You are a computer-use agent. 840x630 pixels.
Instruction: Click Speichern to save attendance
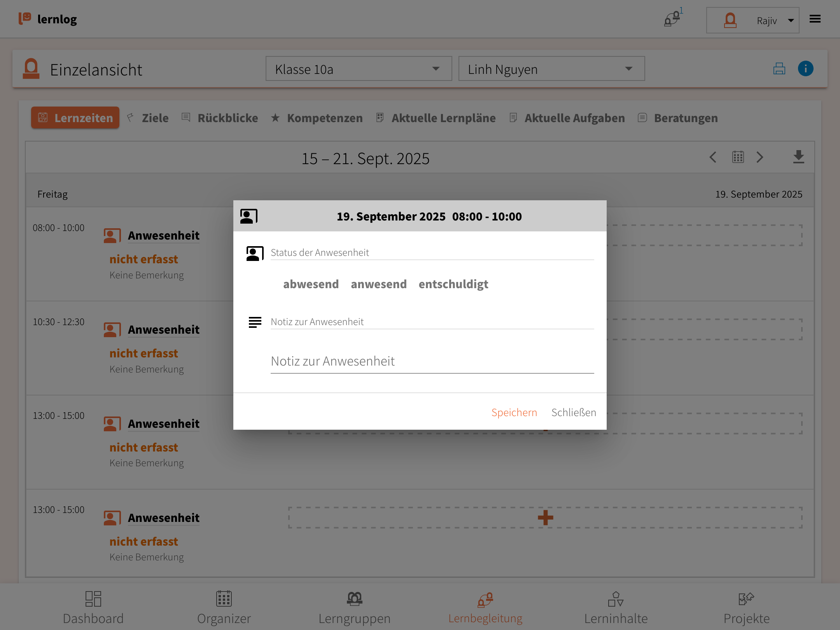[514, 412]
